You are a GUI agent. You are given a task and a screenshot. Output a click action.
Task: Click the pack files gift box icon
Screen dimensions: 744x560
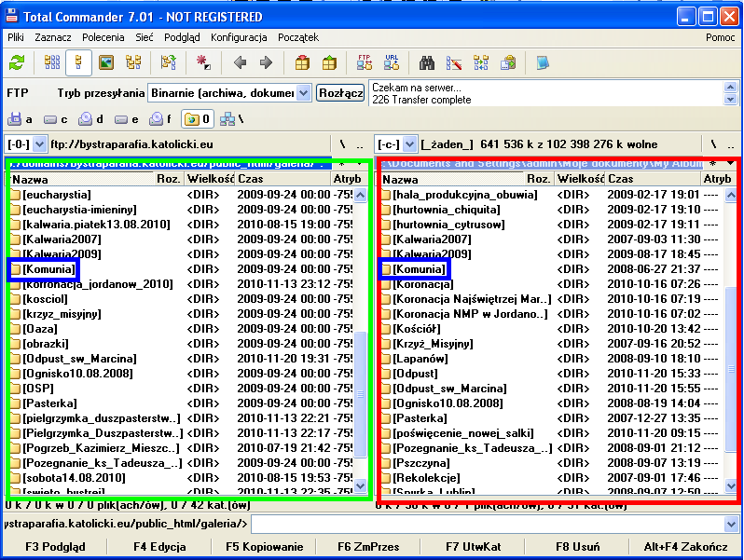click(x=301, y=62)
